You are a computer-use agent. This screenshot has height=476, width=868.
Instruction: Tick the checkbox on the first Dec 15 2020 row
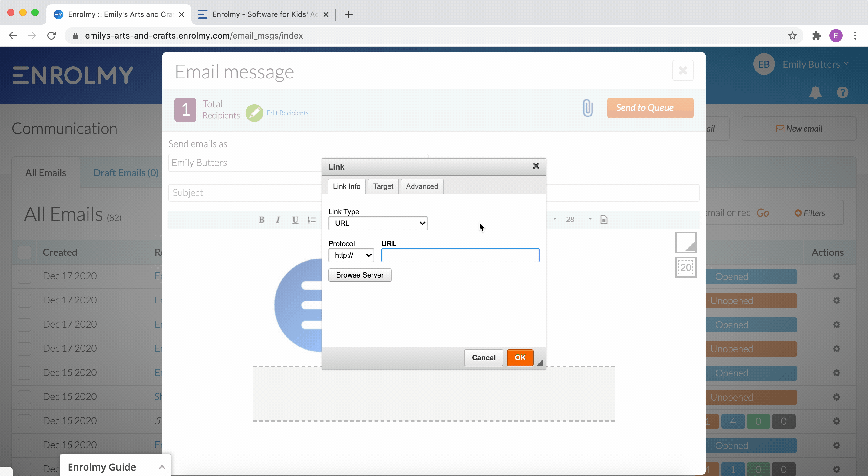tap(24, 373)
